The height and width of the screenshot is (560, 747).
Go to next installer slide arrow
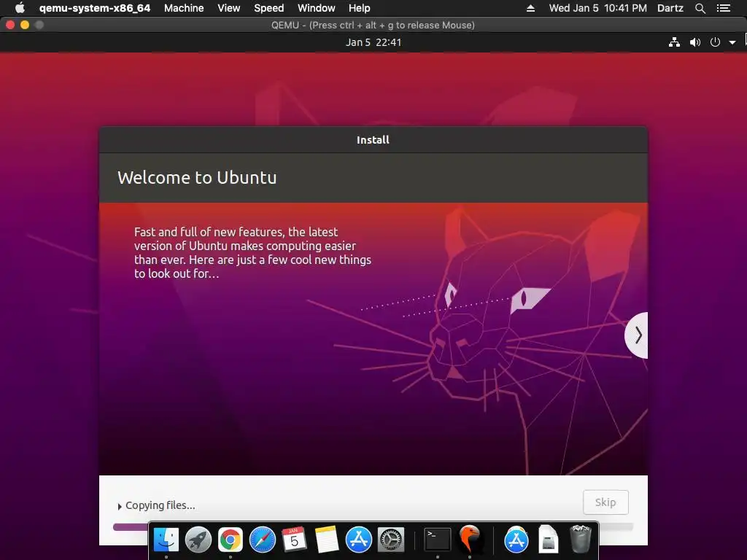[637, 335]
